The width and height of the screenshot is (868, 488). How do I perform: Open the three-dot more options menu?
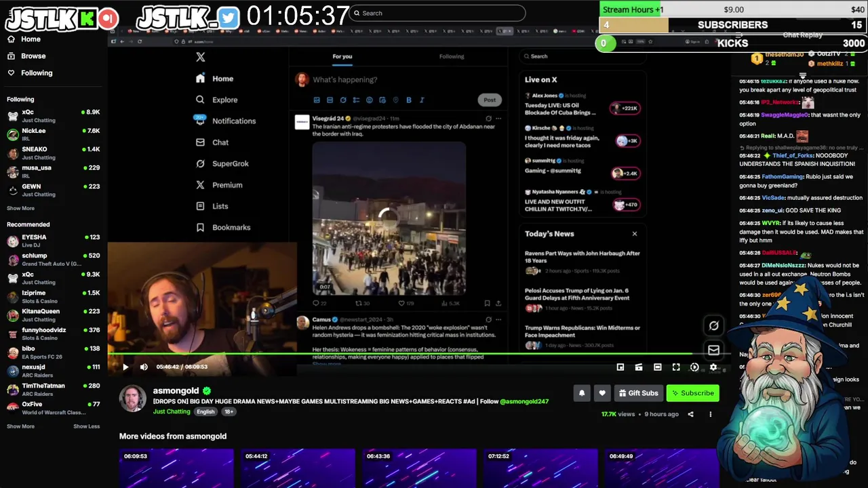click(x=710, y=414)
